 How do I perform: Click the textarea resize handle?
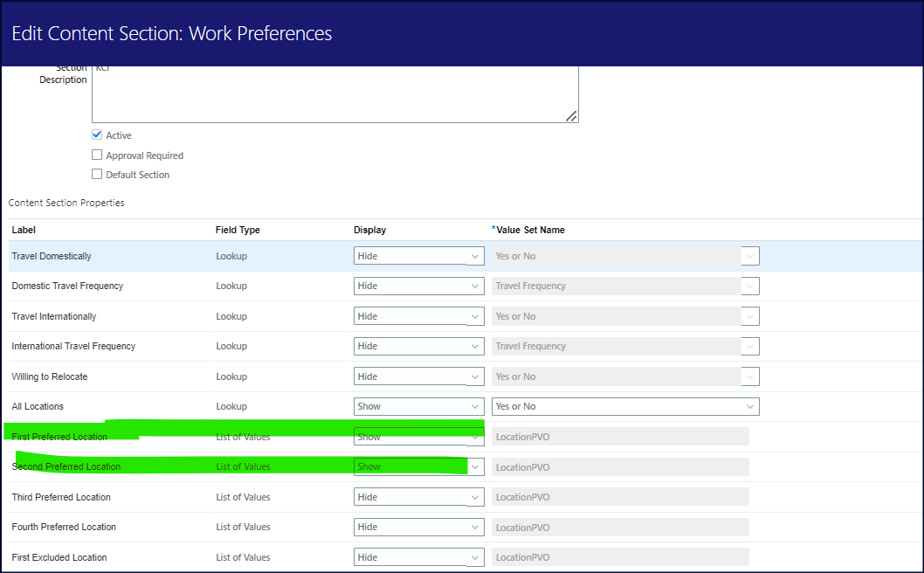[571, 115]
